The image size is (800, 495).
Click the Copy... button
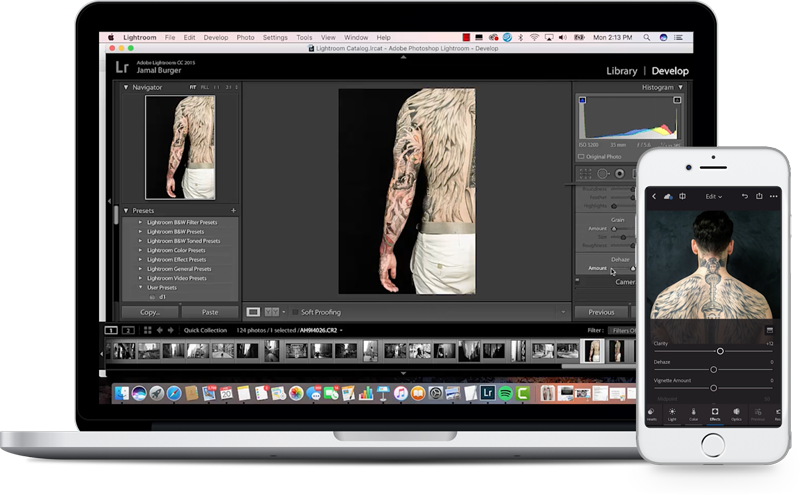[x=150, y=312]
